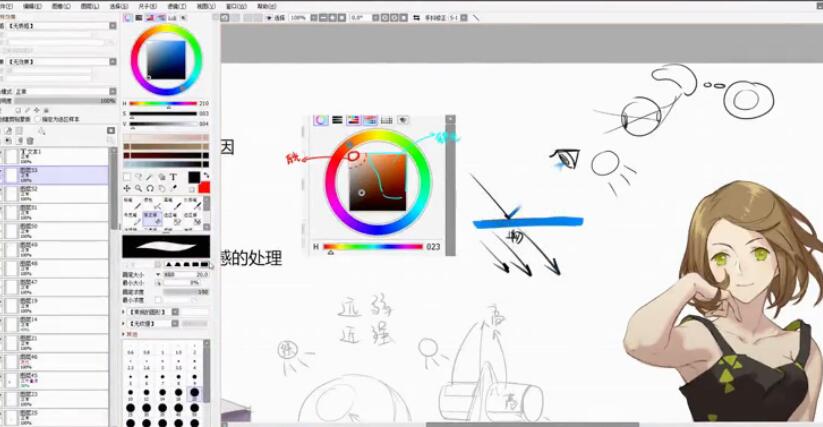Select the rotate view tool

click(x=150, y=188)
